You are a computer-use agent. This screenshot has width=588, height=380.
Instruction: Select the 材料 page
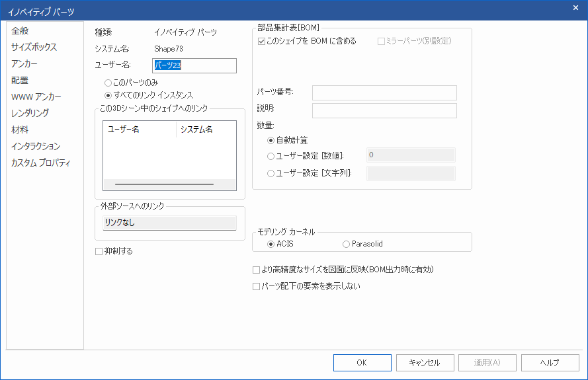(x=20, y=130)
